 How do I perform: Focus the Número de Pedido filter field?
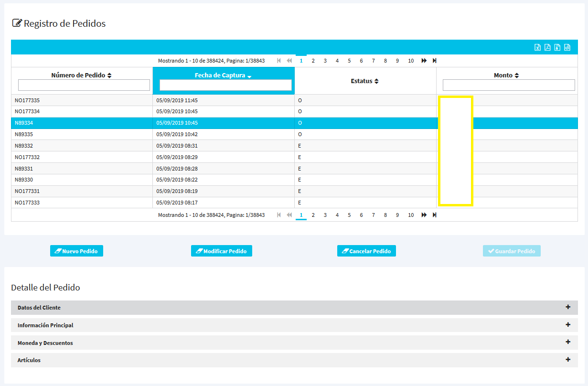[x=84, y=85]
